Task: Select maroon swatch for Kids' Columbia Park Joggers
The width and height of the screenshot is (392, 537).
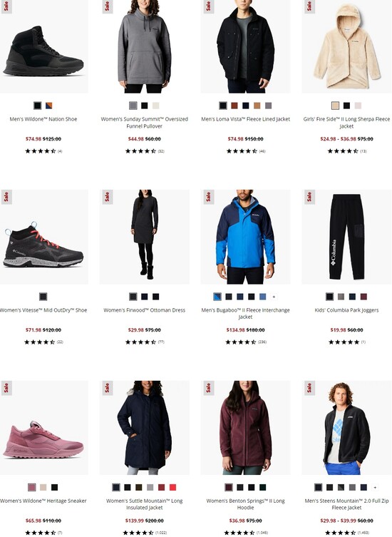Action: [x=363, y=297]
